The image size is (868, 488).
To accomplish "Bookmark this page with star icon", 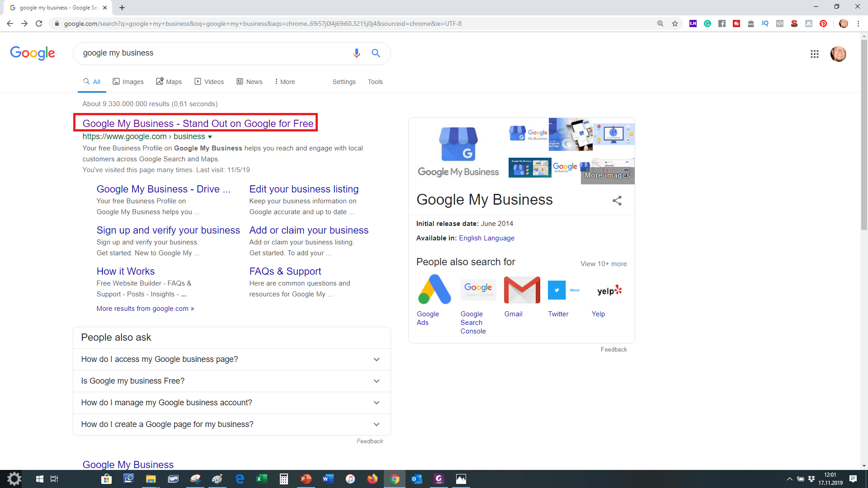I will [x=675, y=23].
